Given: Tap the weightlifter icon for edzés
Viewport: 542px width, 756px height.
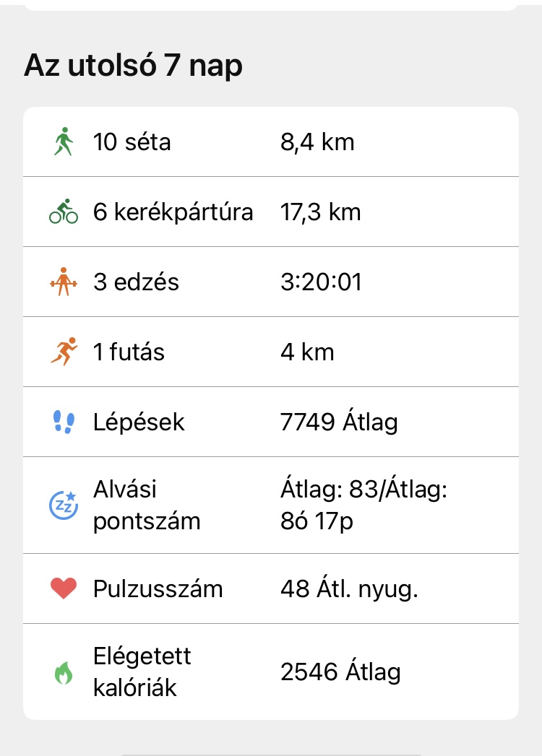Looking at the screenshot, I should pos(64,282).
